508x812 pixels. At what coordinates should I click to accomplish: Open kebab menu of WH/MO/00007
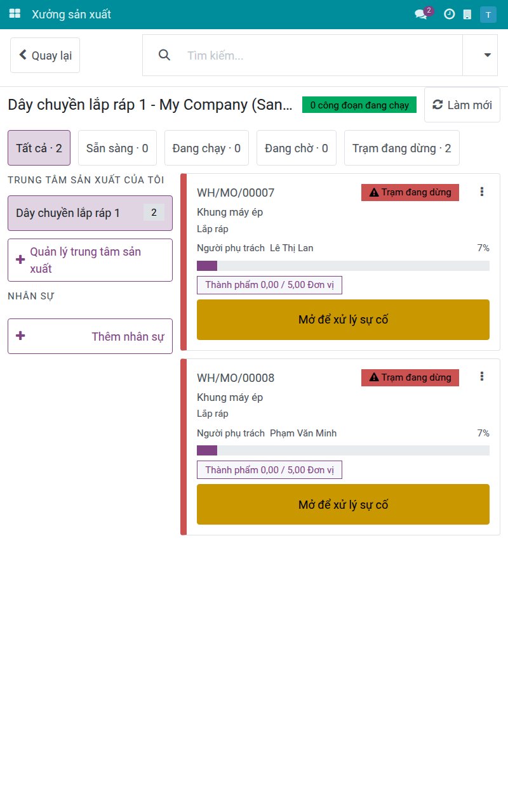click(482, 192)
